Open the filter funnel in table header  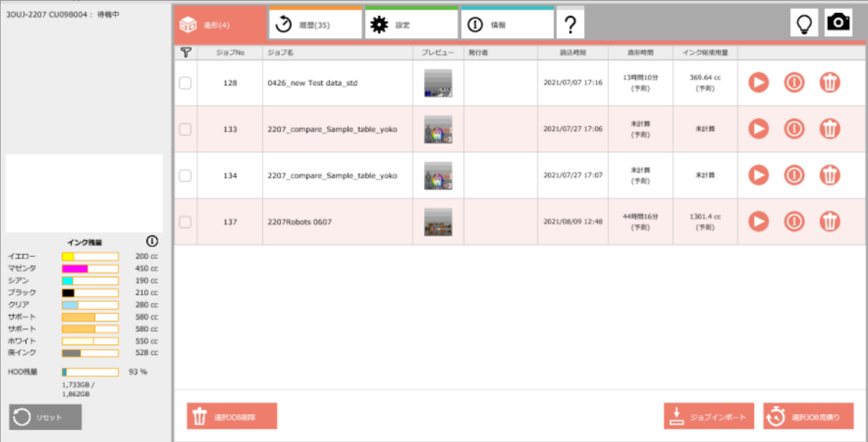[186, 52]
